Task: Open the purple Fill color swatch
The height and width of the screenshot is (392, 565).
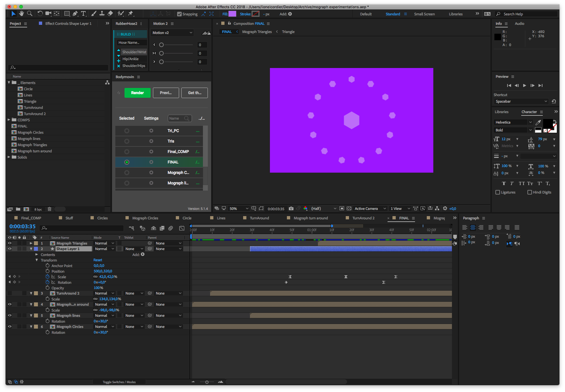Action: 232,14
